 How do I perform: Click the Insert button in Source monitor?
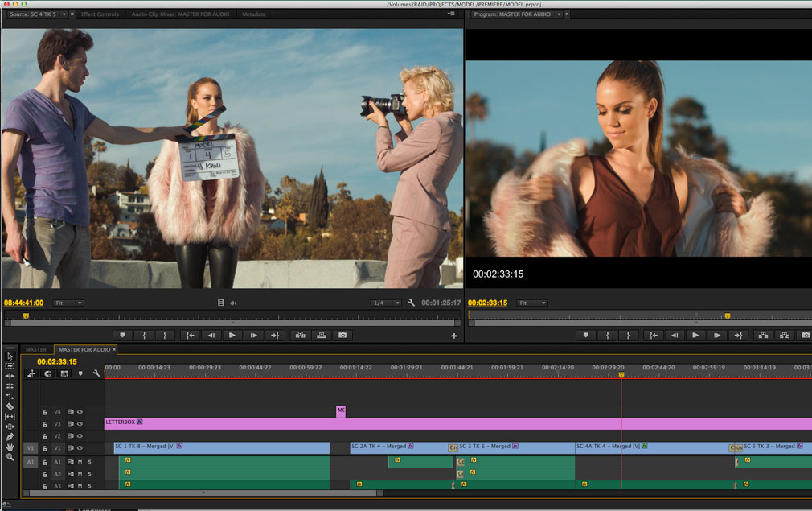click(300, 335)
